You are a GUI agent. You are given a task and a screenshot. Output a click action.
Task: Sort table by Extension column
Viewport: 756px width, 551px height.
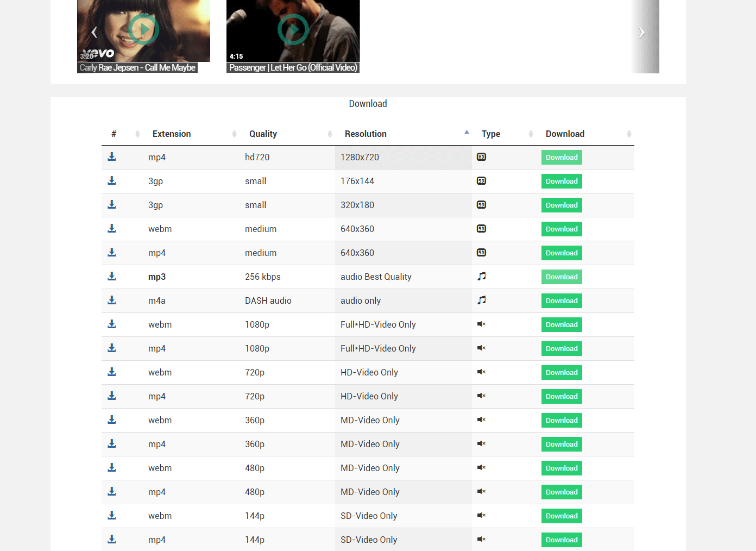[172, 134]
